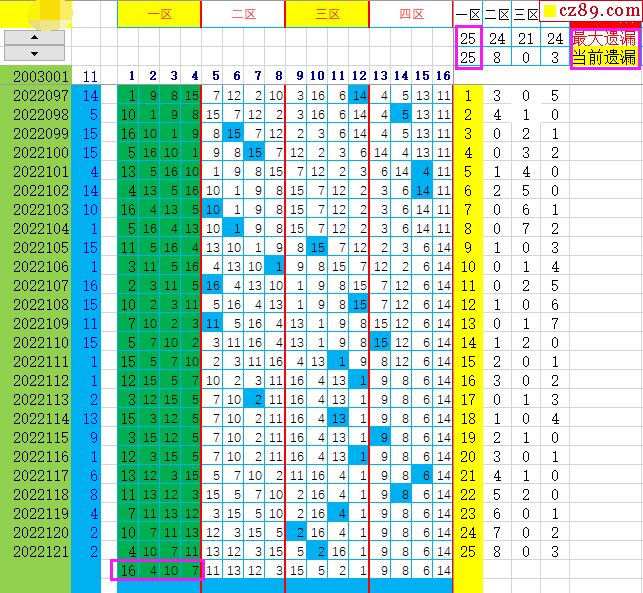The image size is (643, 593).
Task: Click column header number 1
Action: click(129, 76)
